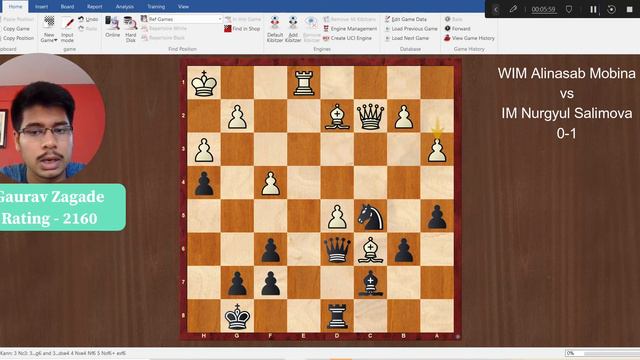Select the white pawn on a3

(x=437, y=150)
